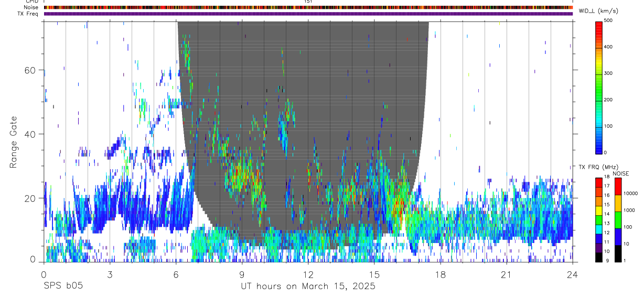The width and height of the screenshot is (644, 297).
Task: Click the 10000 label on NOISE scale
Action: pyautogui.click(x=631, y=193)
